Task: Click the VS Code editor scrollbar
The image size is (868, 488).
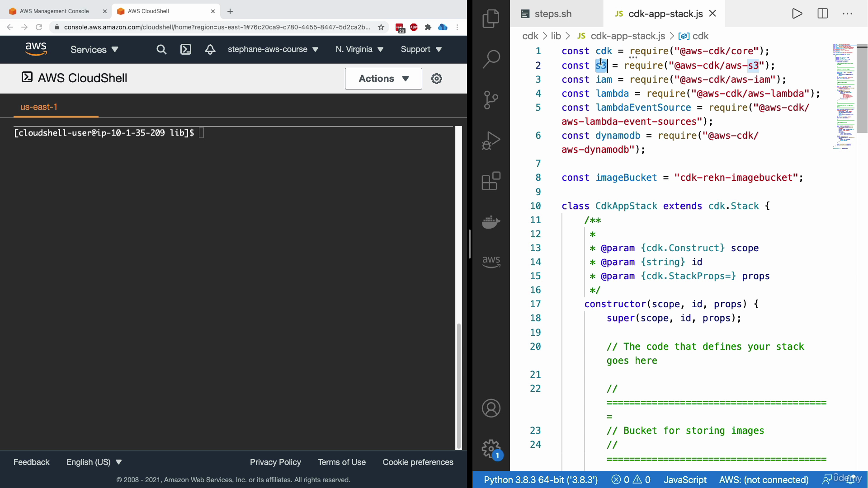Action: (x=862, y=89)
